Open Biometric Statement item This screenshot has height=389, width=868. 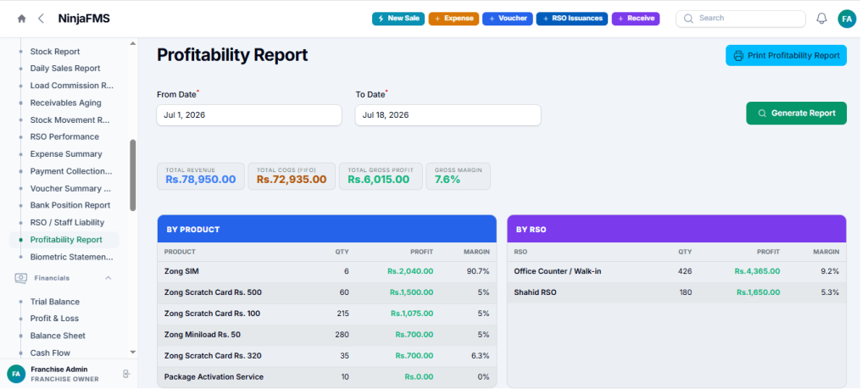[x=71, y=257]
